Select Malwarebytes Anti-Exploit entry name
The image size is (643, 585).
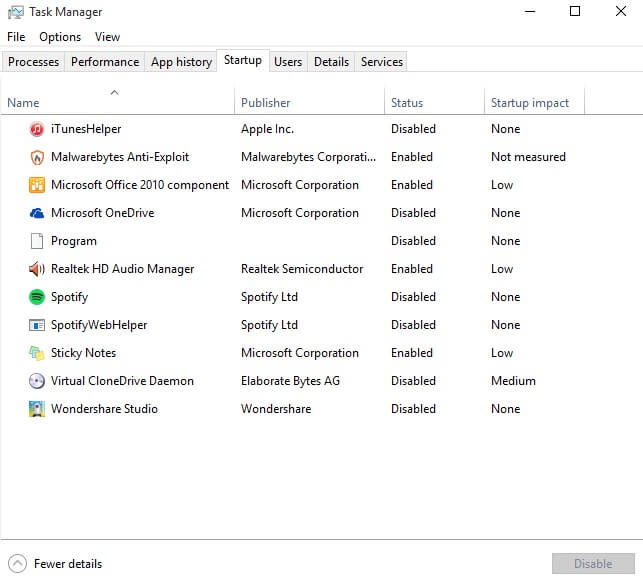point(120,157)
